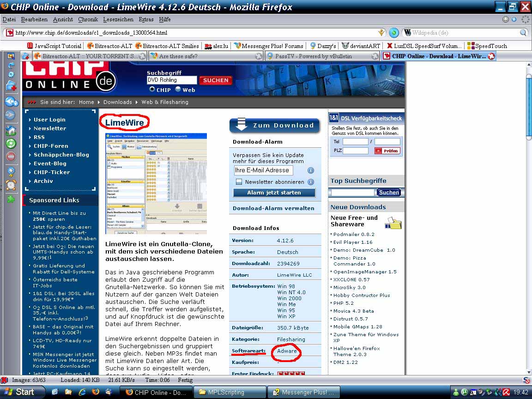
Task: Click the Zum Download button
Action: [275, 126]
